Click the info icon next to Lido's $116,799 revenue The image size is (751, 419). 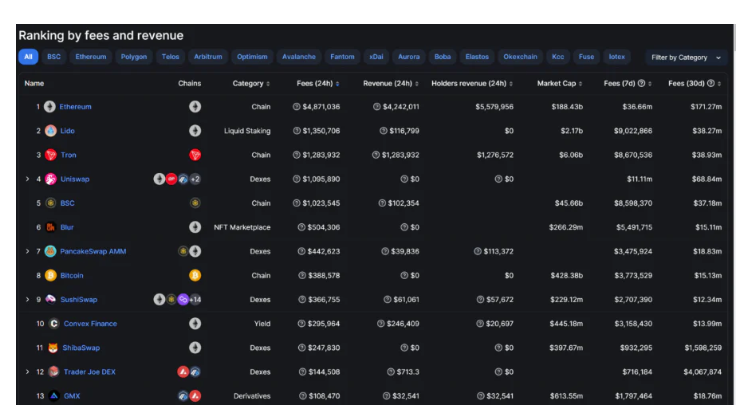click(383, 131)
